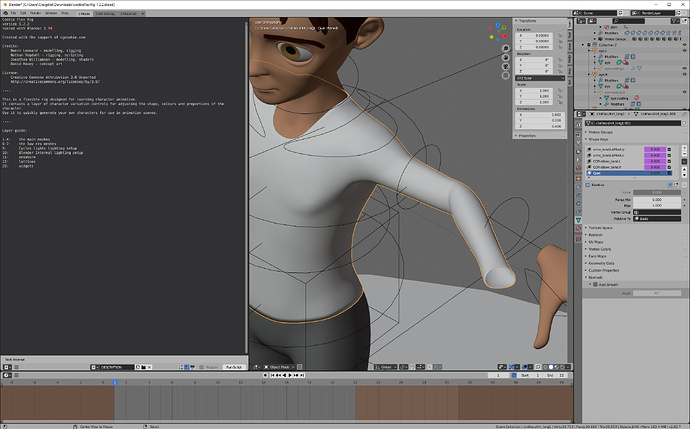Open the Blender logo application menu
This screenshot has height=429, width=690.
click(x=5, y=13)
